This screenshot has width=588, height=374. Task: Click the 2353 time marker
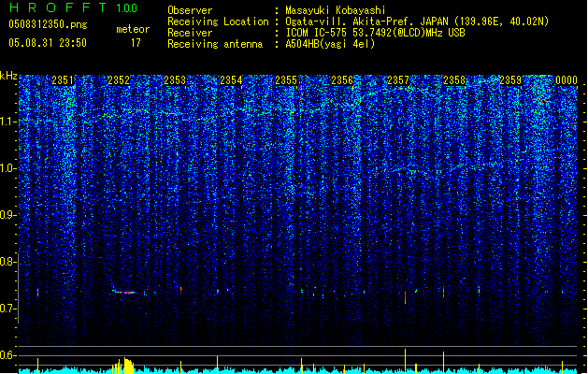(x=175, y=80)
